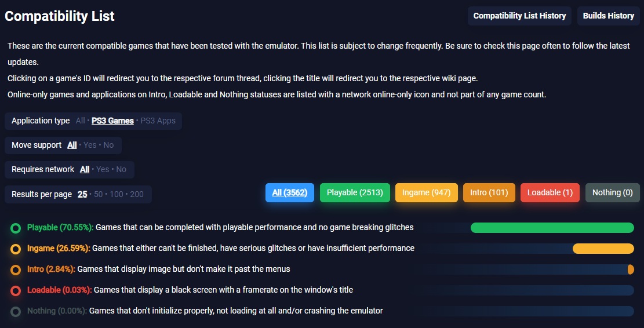Open the Builds History page

(x=608, y=16)
